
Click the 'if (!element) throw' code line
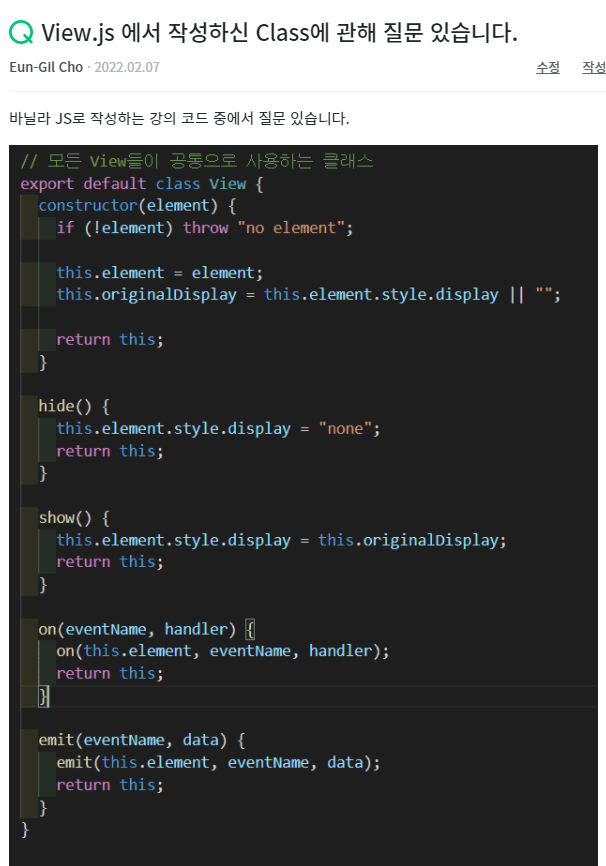204,228
